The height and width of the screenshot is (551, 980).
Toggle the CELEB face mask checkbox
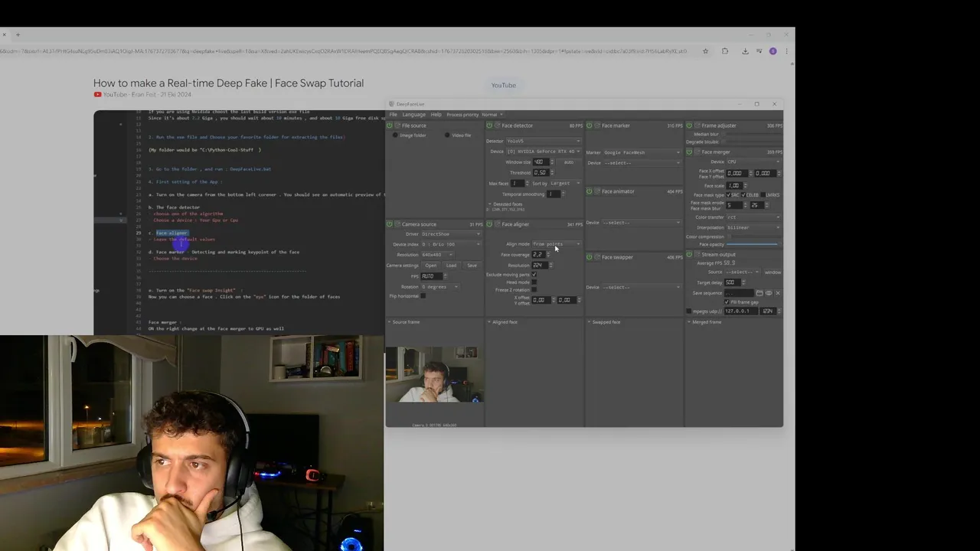pyautogui.click(x=743, y=195)
